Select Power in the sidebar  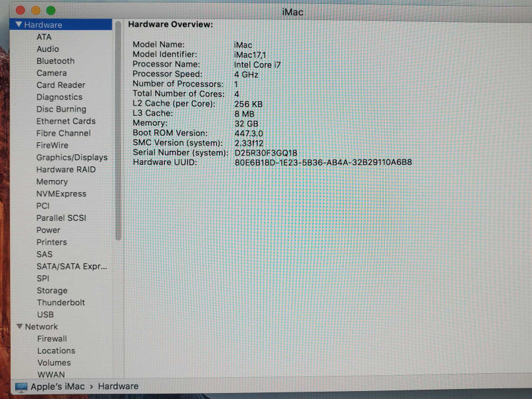pos(49,230)
